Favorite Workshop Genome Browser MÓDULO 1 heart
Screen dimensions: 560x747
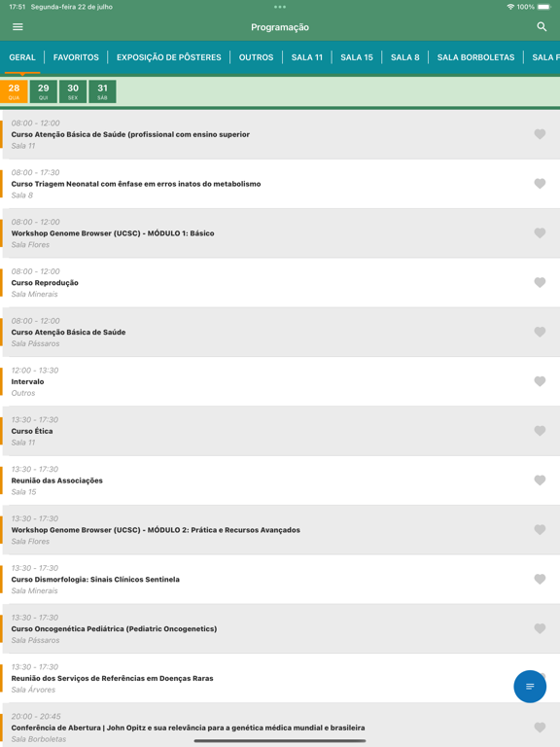click(x=540, y=233)
